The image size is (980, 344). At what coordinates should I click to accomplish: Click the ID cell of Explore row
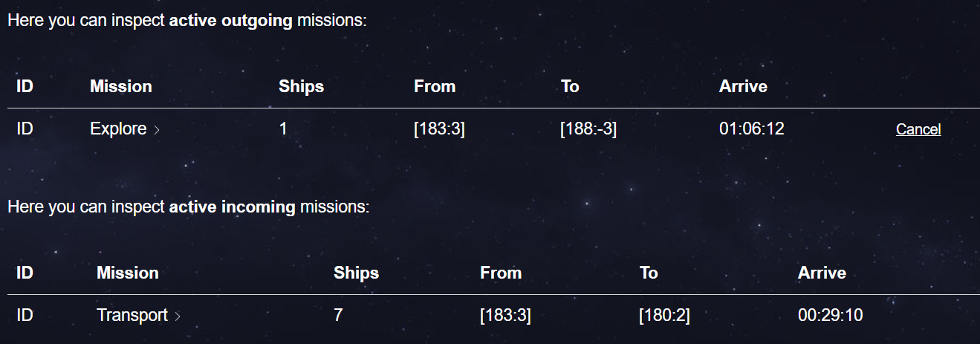(x=25, y=129)
